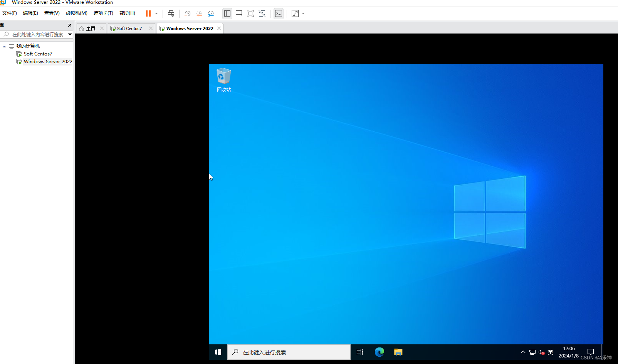This screenshot has height=364, width=618.
Task: Enter full screen mode
Action: click(250, 13)
